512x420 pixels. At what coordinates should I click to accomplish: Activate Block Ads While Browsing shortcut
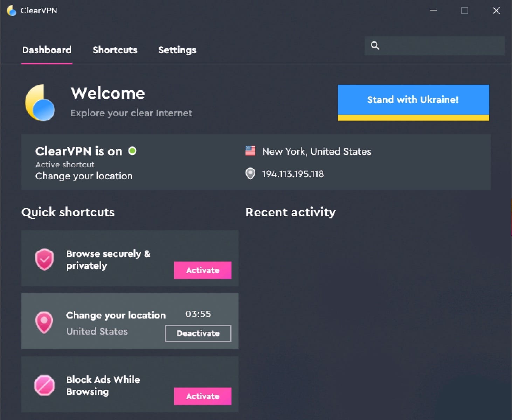coord(203,396)
